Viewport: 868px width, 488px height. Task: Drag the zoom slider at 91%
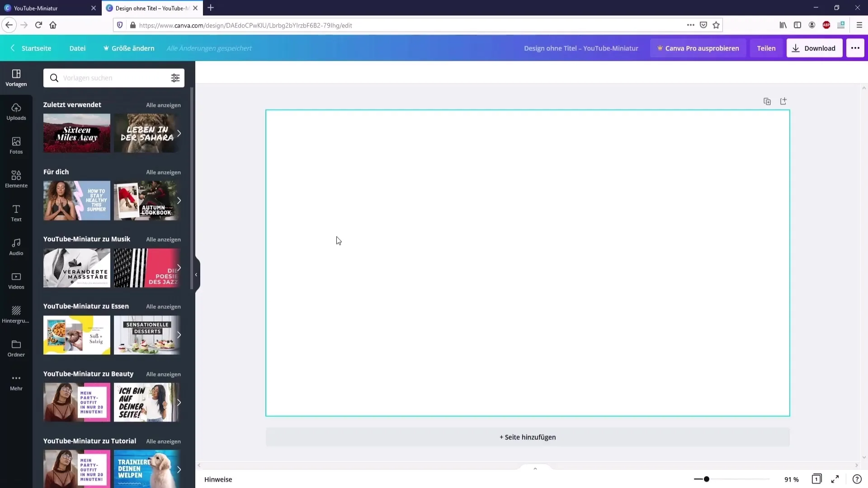pyautogui.click(x=707, y=479)
